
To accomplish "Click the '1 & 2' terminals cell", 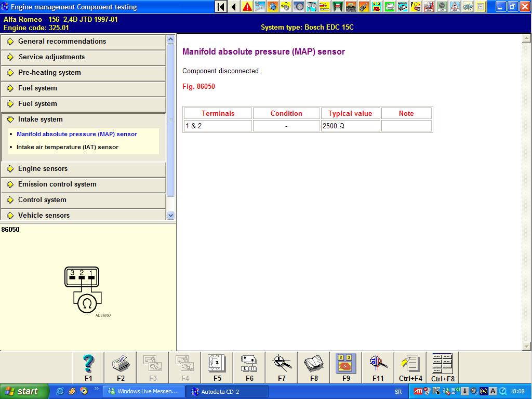I will 218,126.
